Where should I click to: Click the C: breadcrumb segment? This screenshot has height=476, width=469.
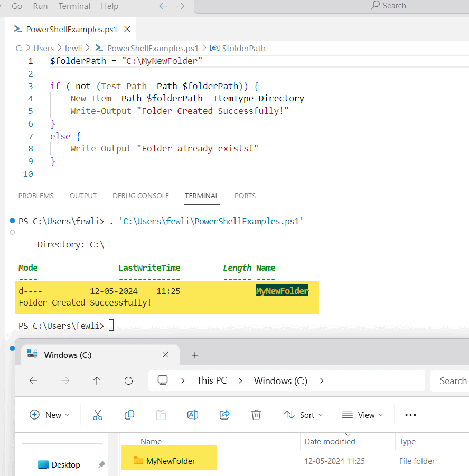click(19, 48)
